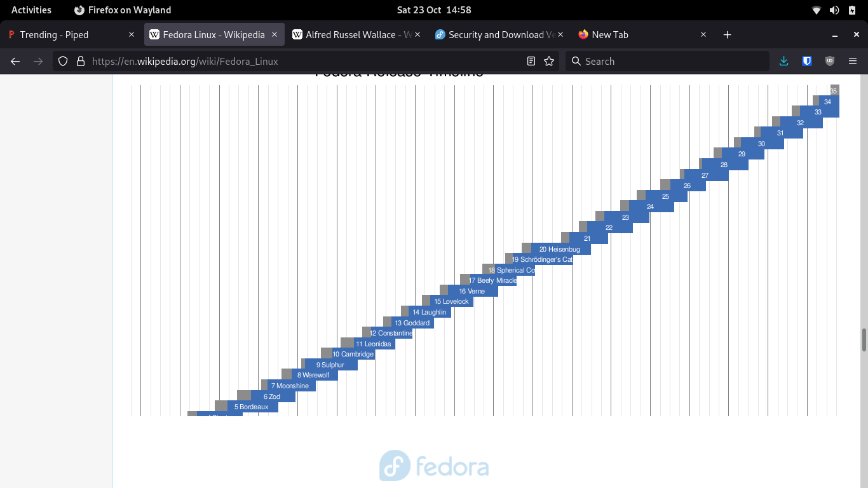Click the release 33 timeline bar

(820, 112)
